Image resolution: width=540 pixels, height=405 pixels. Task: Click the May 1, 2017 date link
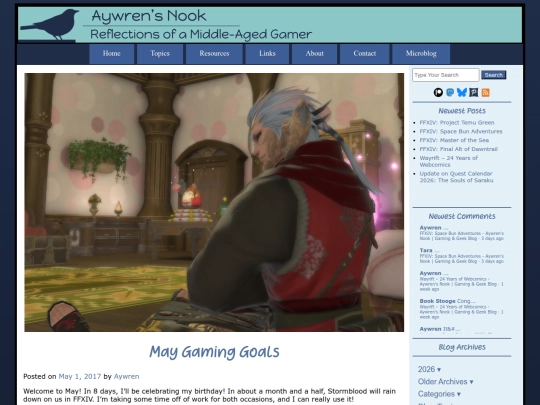click(80, 377)
